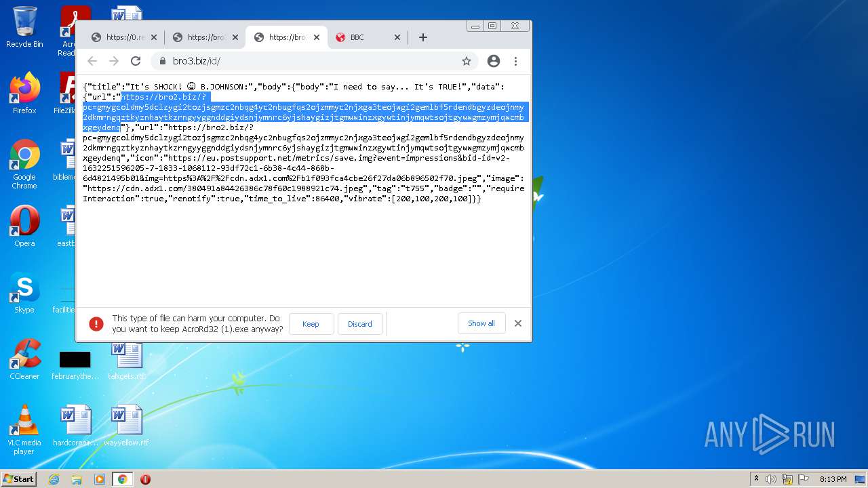The height and width of the screenshot is (488, 868).
Task: Reload the bro3.biz page
Action: (136, 61)
